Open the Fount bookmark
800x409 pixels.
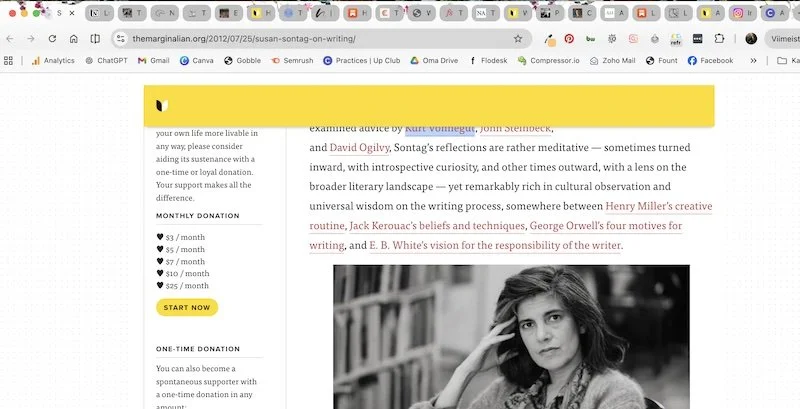pos(662,61)
